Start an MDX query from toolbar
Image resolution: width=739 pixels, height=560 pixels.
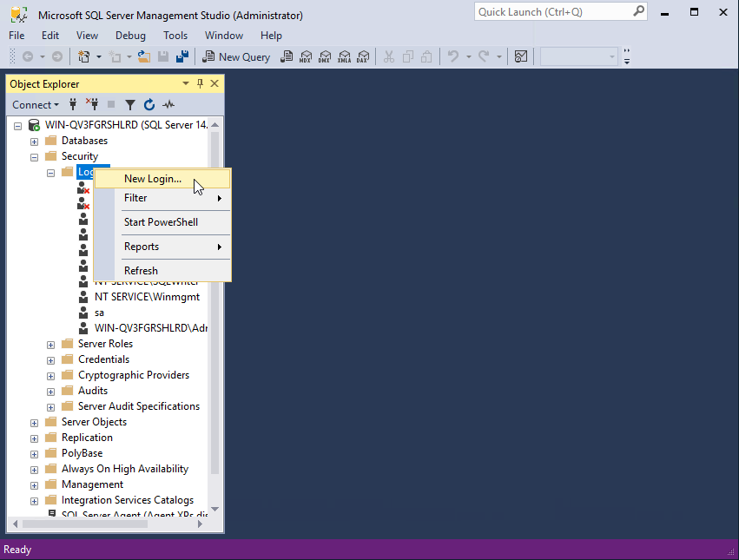(x=306, y=57)
